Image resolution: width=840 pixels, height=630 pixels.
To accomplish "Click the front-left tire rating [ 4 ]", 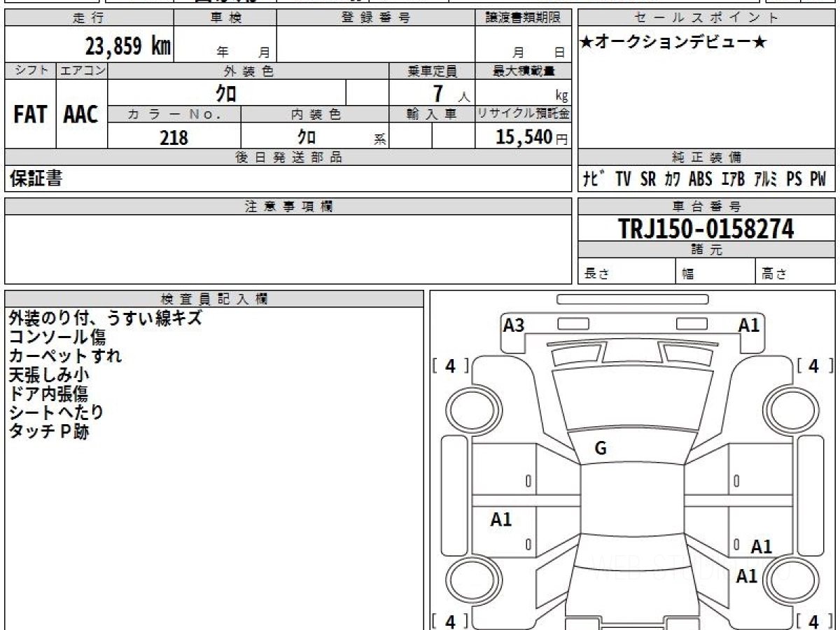I will coord(451,366).
